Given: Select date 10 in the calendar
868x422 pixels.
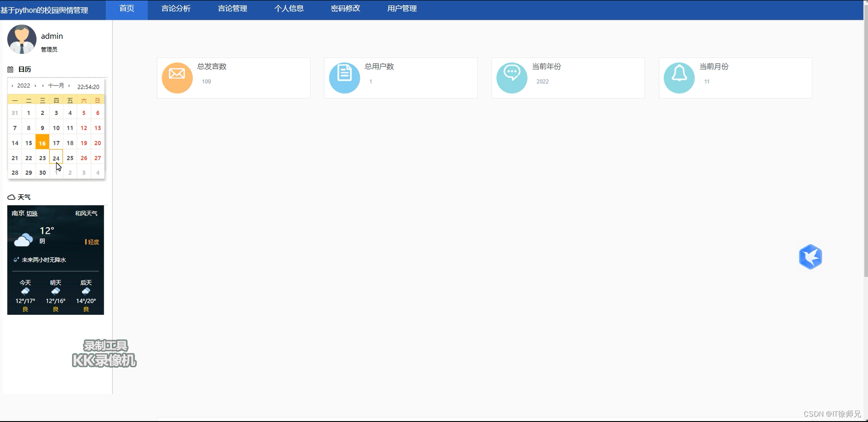Looking at the screenshot, I should click(x=56, y=128).
